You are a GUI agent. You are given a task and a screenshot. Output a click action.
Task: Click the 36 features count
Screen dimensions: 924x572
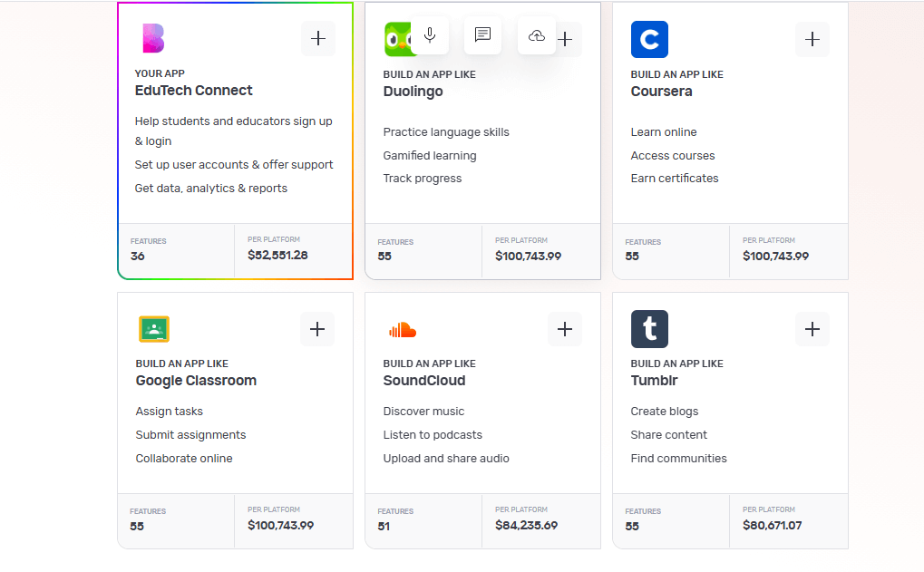(137, 257)
